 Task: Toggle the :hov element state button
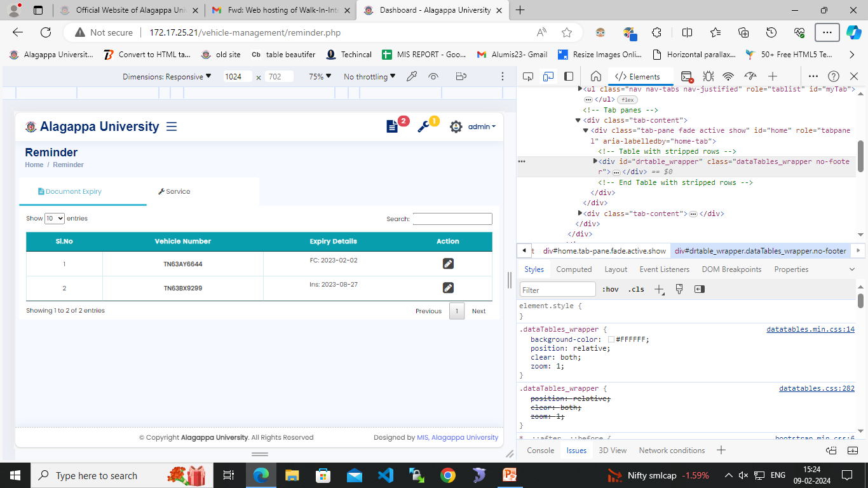click(610, 290)
